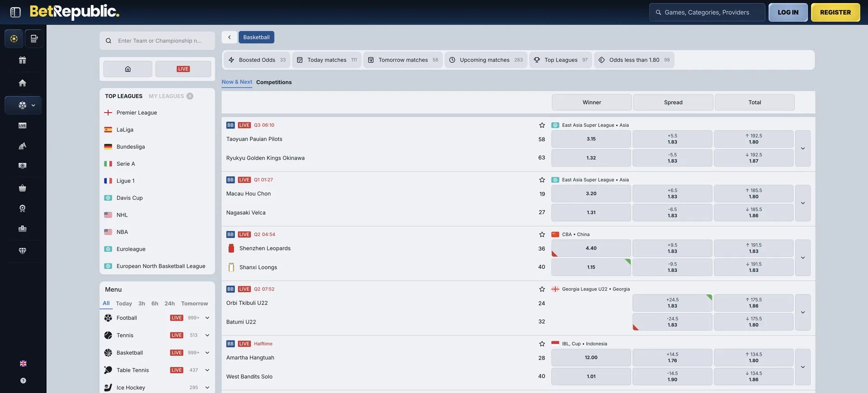This screenshot has width=868, height=393.
Task: Click the REGISTER button
Action: coord(835,13)
